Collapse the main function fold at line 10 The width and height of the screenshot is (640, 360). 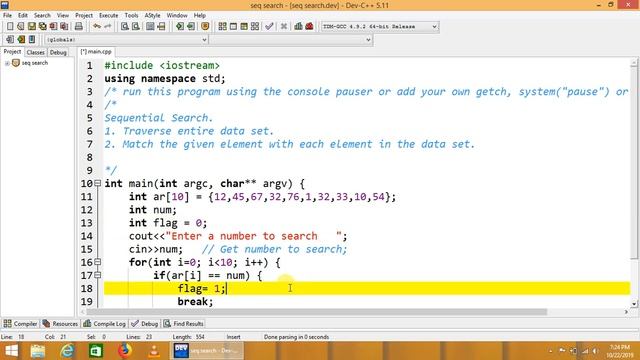coord(98,183)
